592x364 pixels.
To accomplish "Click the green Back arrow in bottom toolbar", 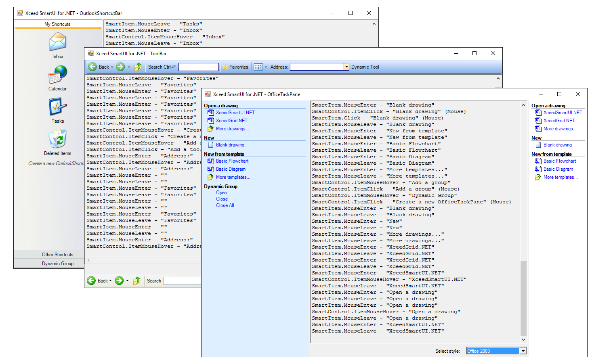I will click(x=92, y=281).
